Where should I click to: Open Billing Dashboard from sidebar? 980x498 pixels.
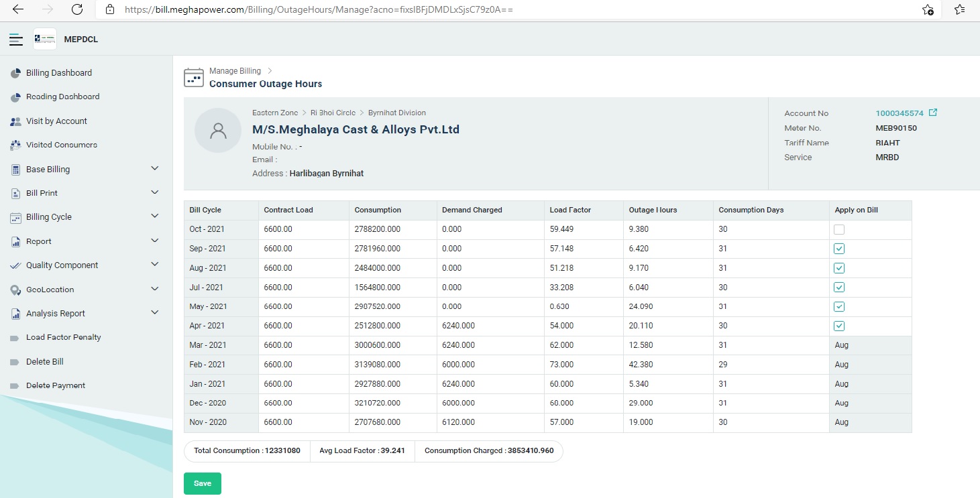click(x=59, y=73)
